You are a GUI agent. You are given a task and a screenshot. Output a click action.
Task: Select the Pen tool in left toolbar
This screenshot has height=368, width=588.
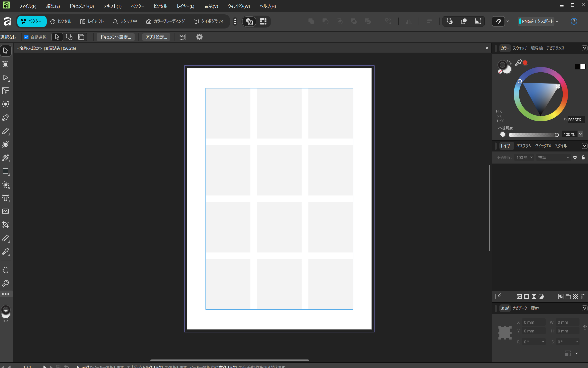(x=5, y=118)
